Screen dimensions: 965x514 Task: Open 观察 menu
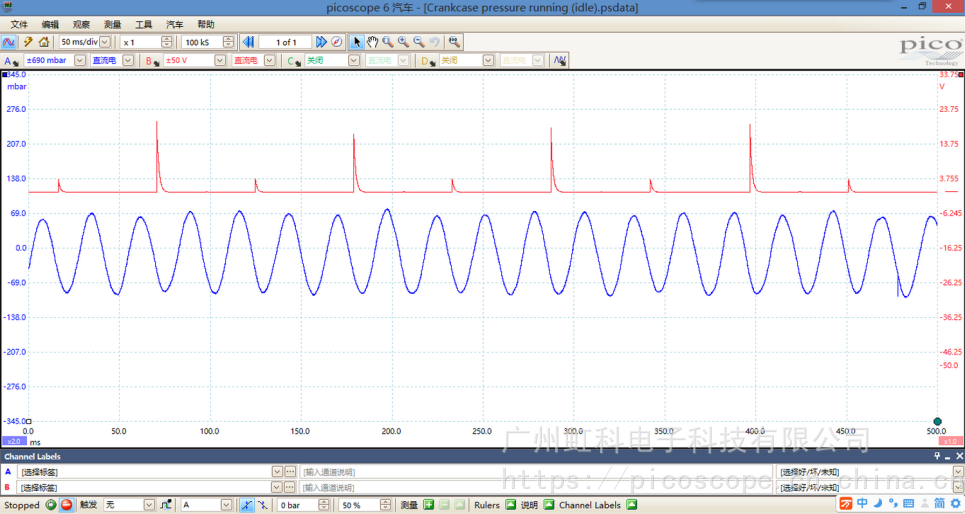[x=81, y=24]
